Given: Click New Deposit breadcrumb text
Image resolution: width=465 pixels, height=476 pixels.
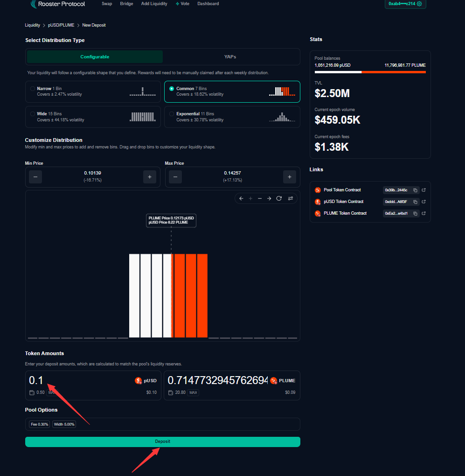Looking at the screenshot, I should coord(94,25).
